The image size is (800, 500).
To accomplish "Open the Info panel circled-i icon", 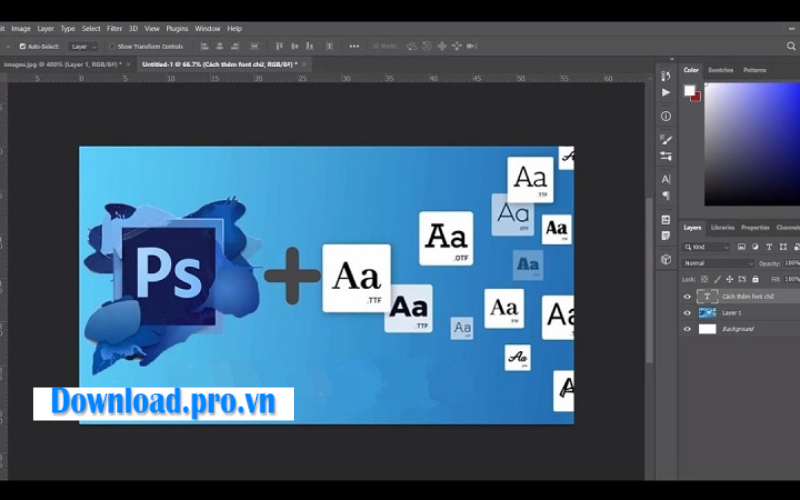I will 666,116.
